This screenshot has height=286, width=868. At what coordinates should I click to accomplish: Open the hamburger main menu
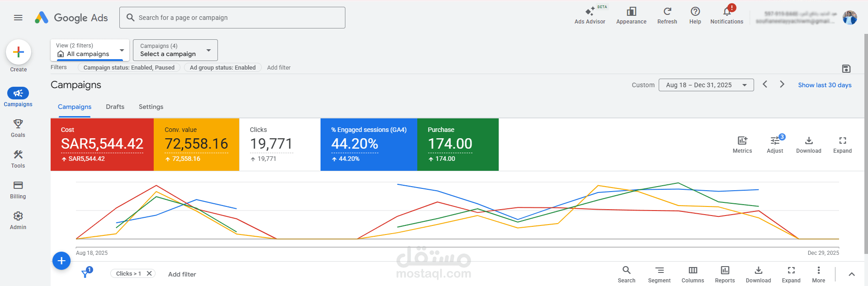(18, 18)
